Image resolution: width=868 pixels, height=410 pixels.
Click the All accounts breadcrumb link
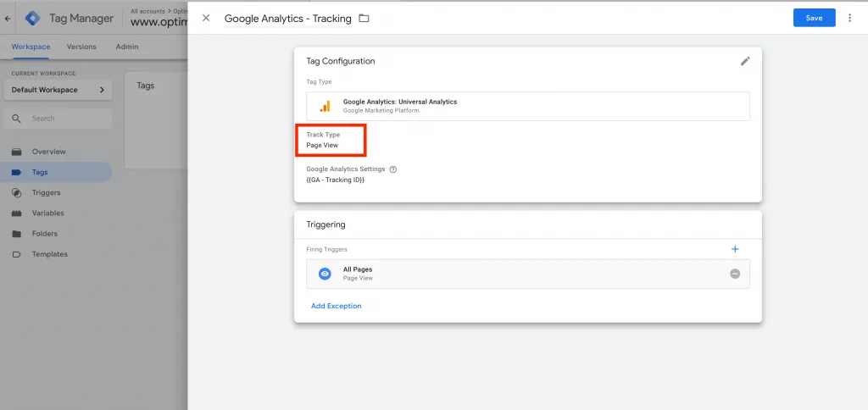(149, 10)
